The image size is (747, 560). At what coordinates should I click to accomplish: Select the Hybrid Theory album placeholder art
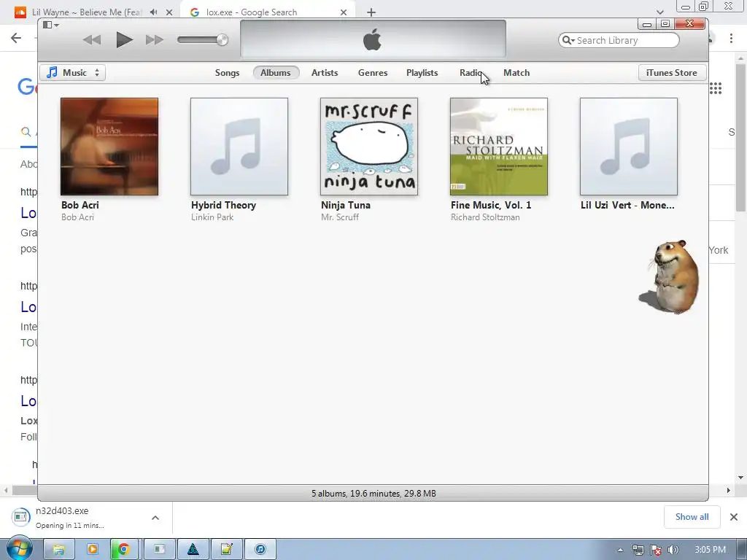point(239,147)
